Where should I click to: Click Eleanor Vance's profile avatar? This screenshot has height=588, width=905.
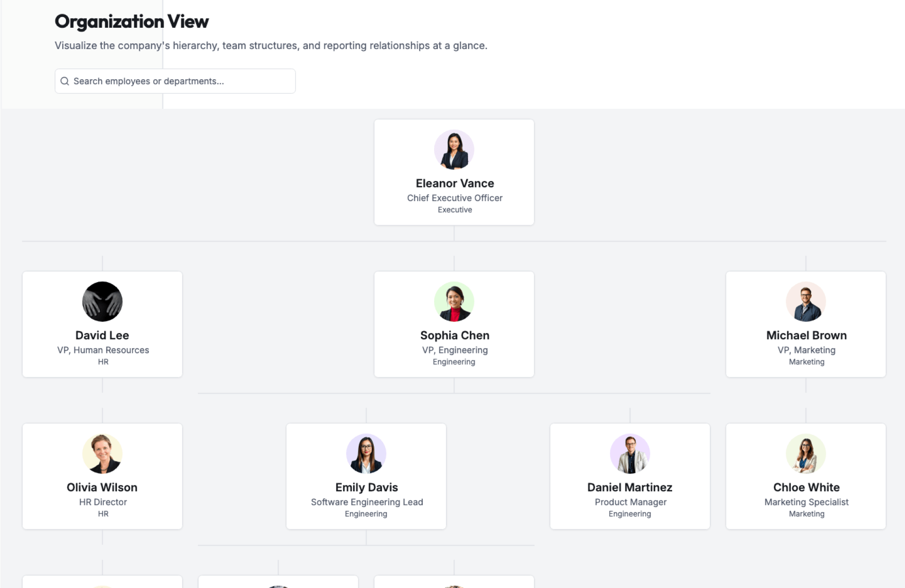[453, 150]
